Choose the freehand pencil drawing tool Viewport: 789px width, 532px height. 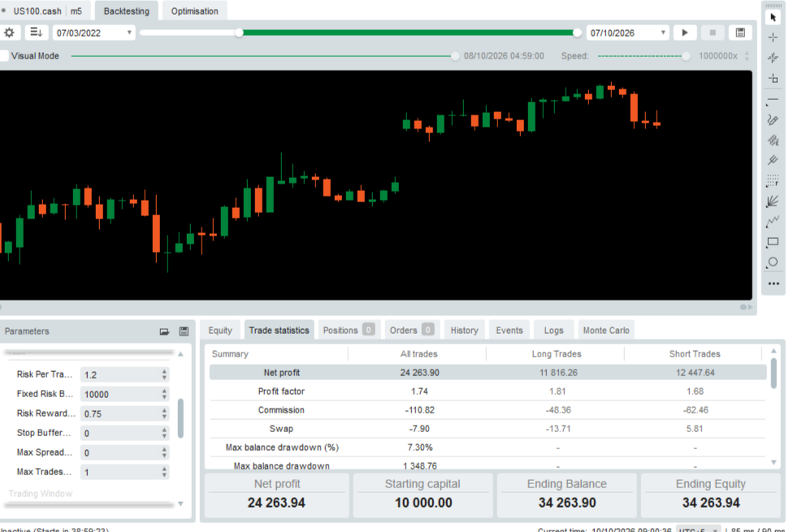coord(773,119)
